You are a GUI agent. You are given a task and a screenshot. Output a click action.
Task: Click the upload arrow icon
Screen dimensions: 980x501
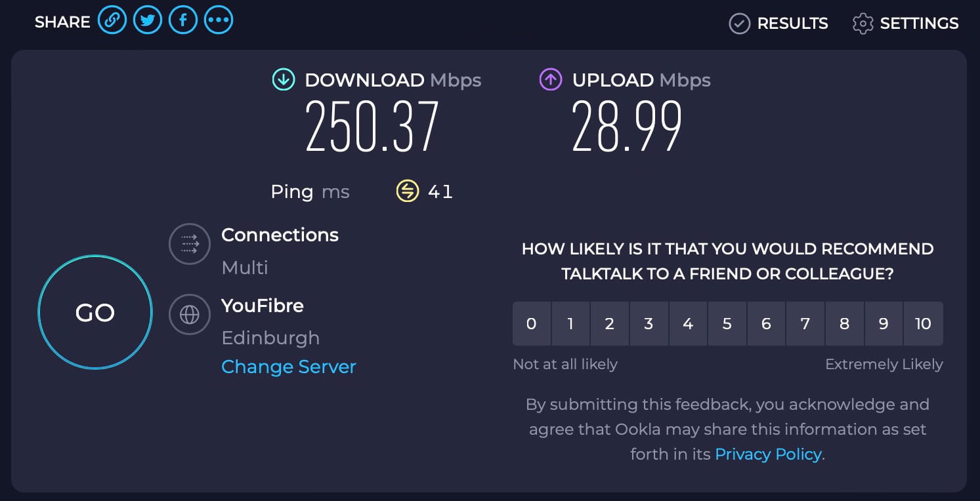[x=550, y=79]
